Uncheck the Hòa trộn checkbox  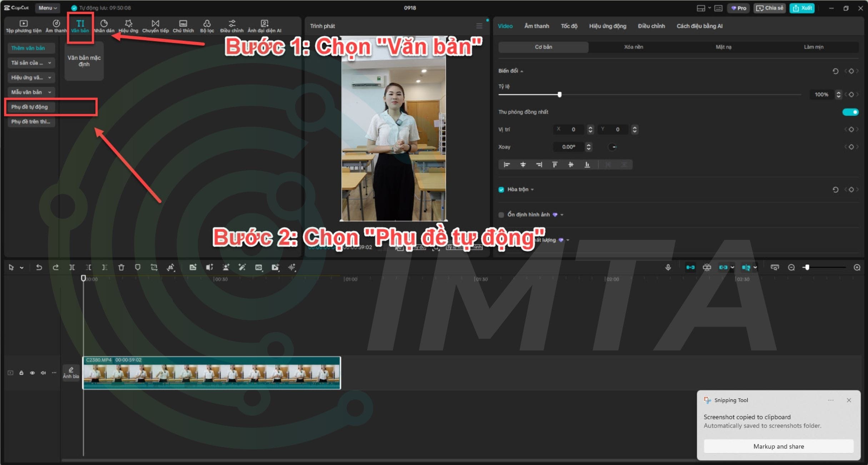click(501, 189)
